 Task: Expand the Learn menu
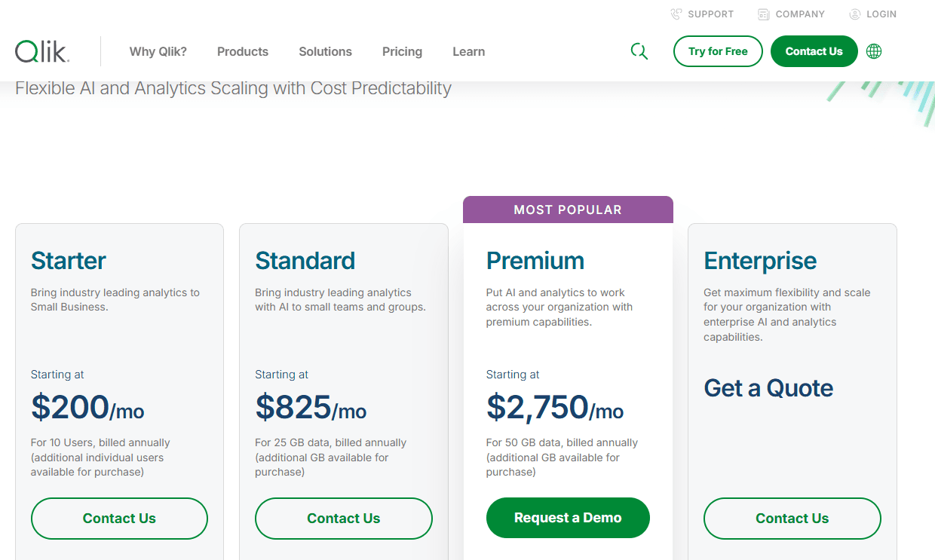[x=468, y=51]
